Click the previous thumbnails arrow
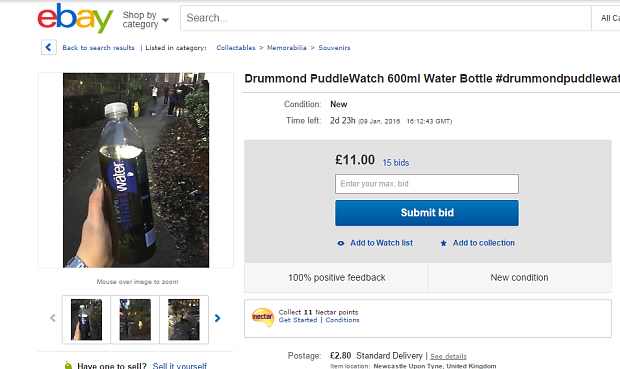Viewport: 620px width, 369px height. [53, 318]
